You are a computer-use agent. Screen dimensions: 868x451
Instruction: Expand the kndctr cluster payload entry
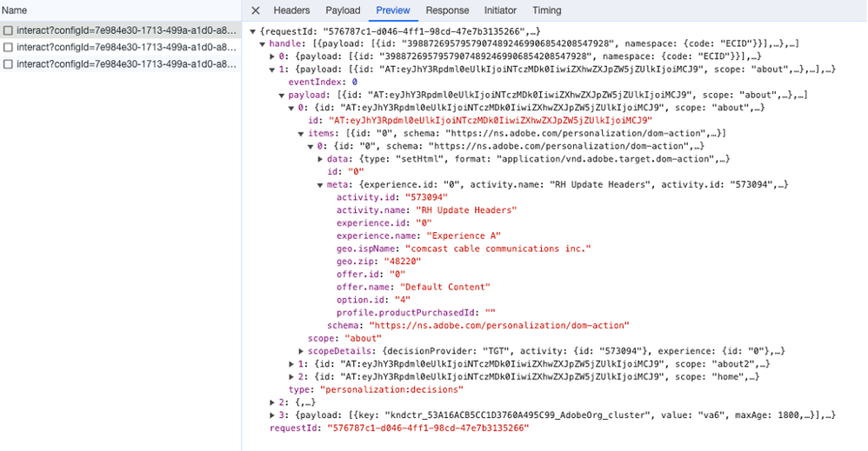273,415
